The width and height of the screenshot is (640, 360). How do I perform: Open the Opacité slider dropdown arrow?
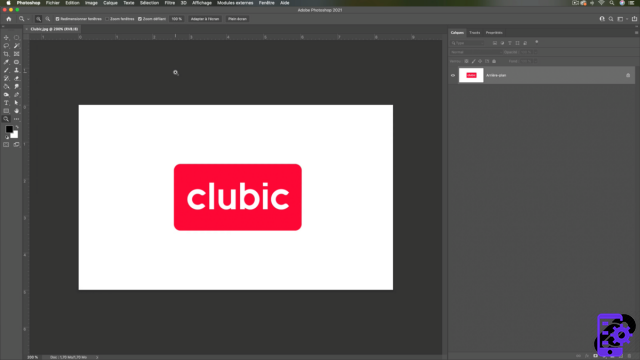535,52
